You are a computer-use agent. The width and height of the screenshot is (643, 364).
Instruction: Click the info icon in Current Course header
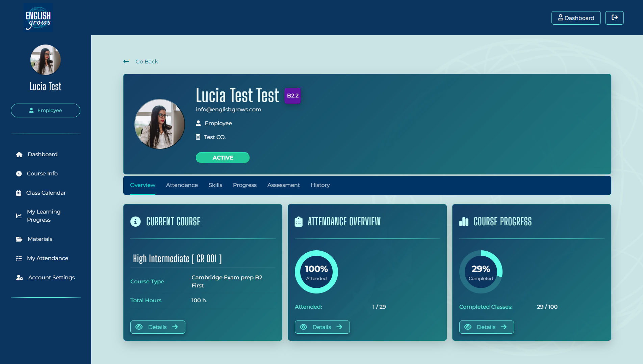pos(135,222)
